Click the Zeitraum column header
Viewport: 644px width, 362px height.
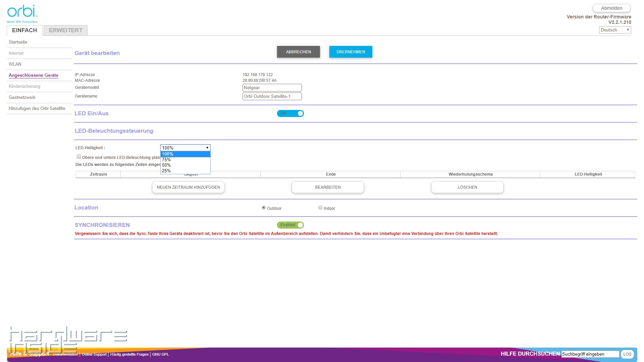click(99, 174)
